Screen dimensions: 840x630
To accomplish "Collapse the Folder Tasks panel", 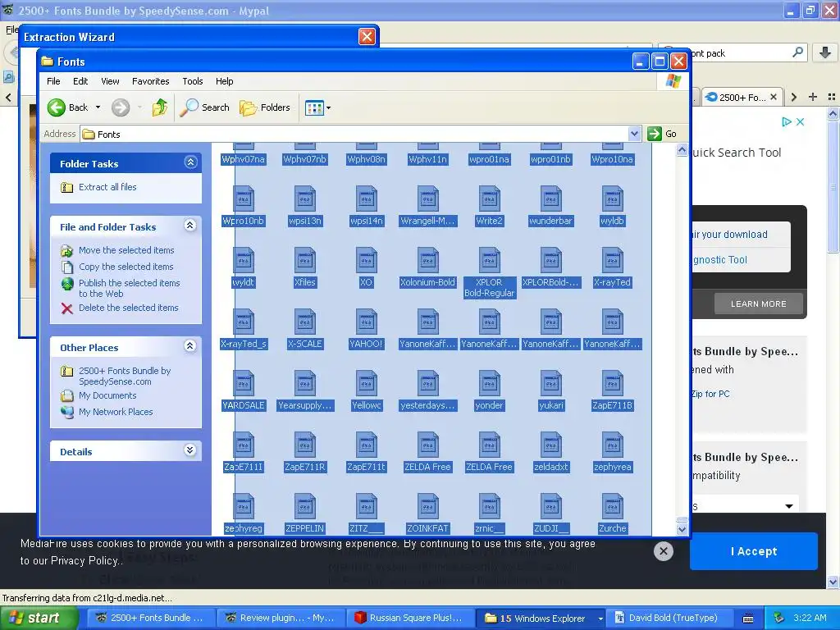I will click(x=190, y=162).
